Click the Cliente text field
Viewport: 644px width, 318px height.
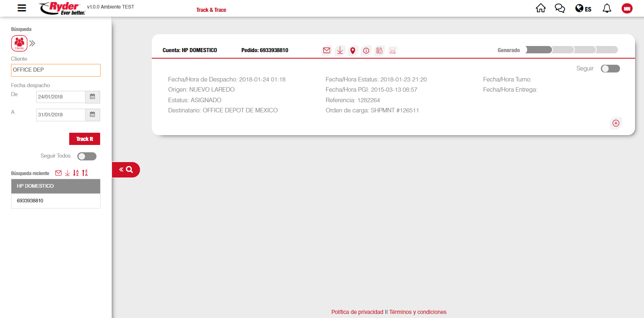click(x=56, y=70)
